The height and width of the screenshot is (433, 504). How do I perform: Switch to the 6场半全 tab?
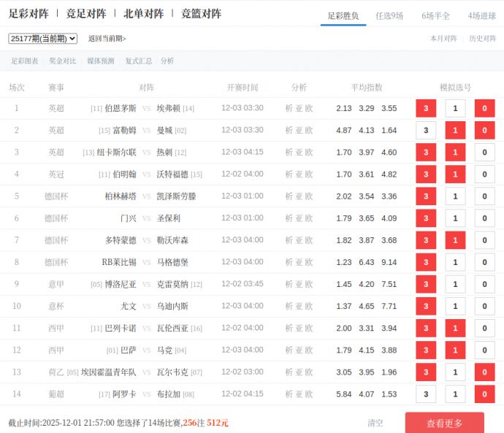click(435, 15)
